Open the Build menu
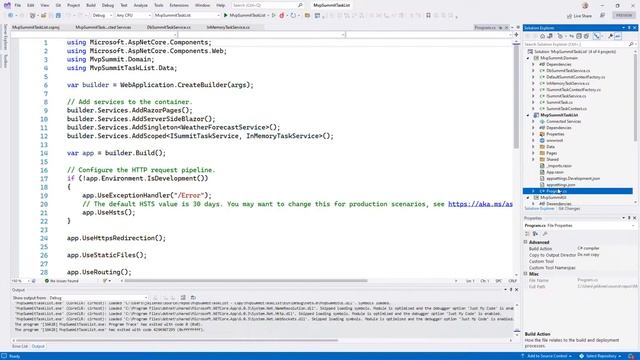The width and height of the screenshot is (640, 360). coord(91,5)
